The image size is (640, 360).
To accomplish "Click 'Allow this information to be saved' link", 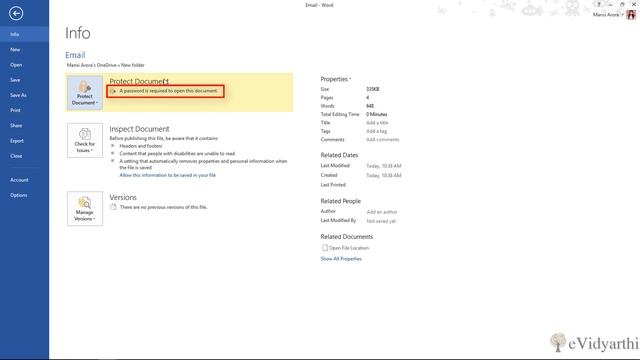I will point(167,175).
